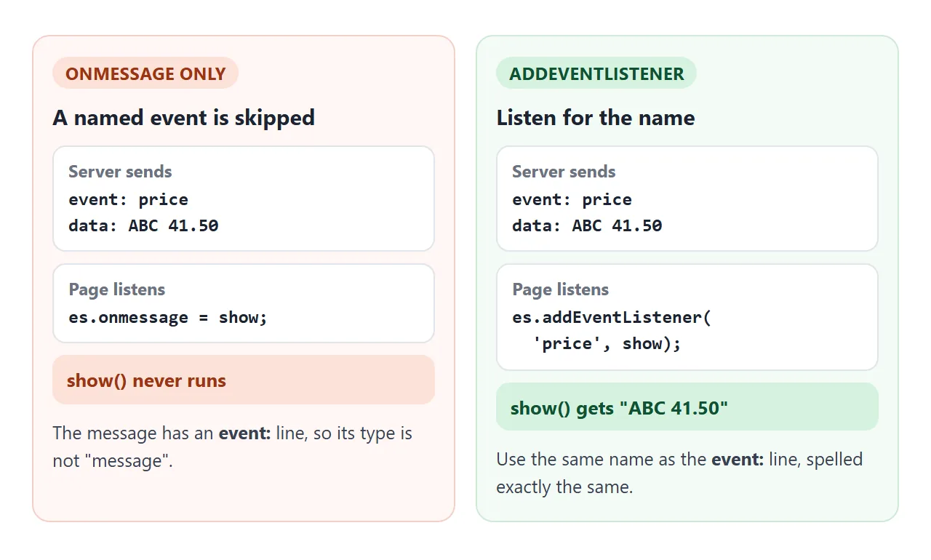Select the heading 'Listen for the name'
Viewport: 931px width, 560px height.
[x=596, y=117]
